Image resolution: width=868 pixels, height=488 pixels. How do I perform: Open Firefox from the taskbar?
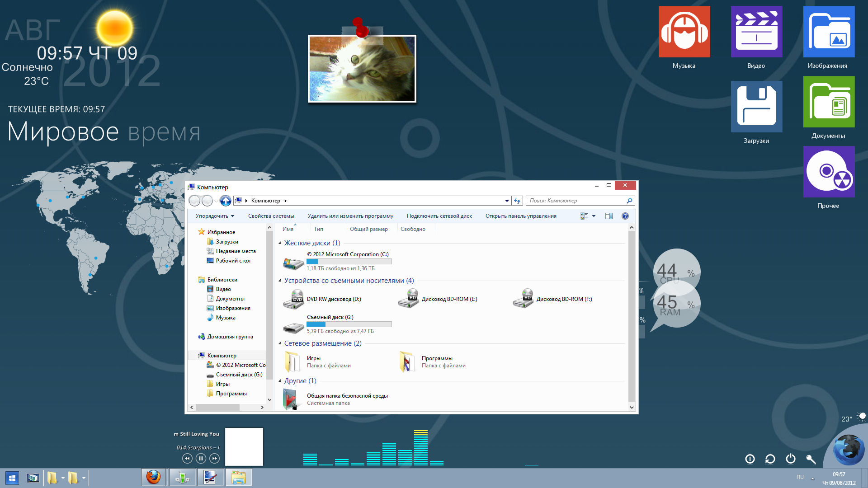(x=153, y=477)
